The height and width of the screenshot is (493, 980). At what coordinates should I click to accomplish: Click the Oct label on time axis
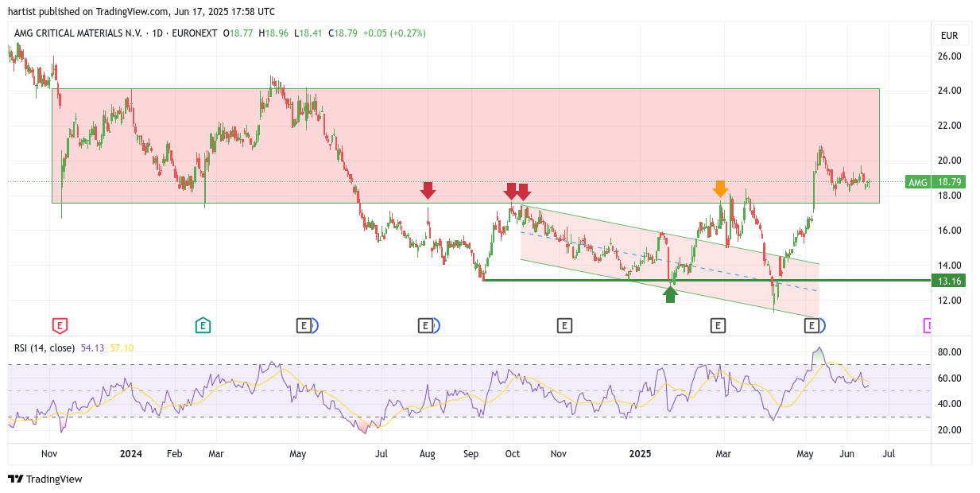pos(513,454)
